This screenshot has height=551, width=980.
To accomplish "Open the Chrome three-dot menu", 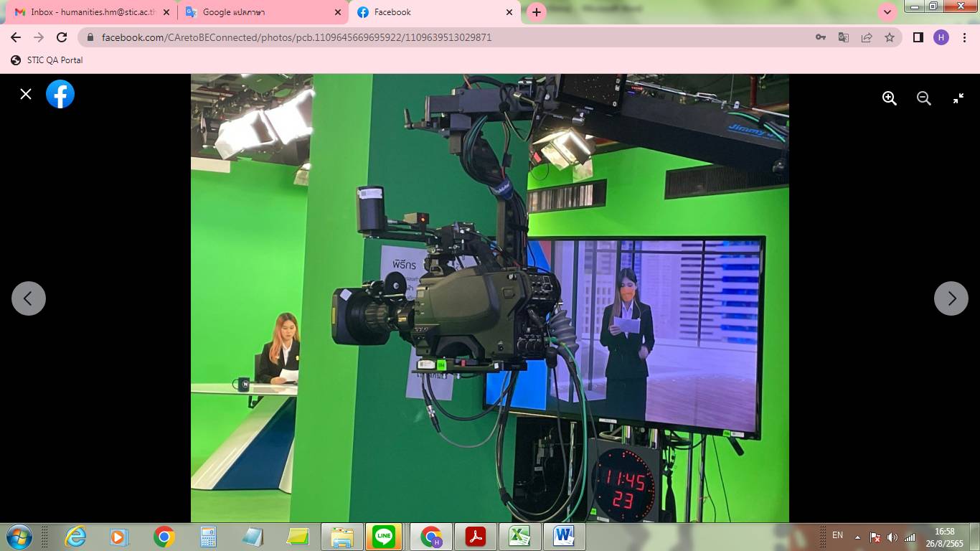I will coord(964,37).
